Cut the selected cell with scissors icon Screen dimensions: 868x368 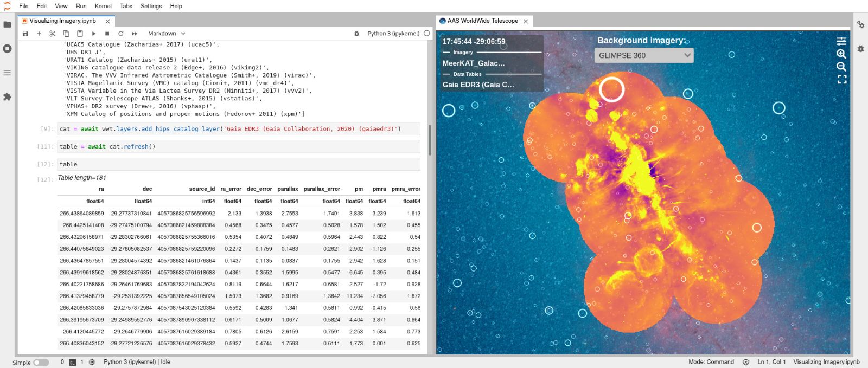[53, 34]
